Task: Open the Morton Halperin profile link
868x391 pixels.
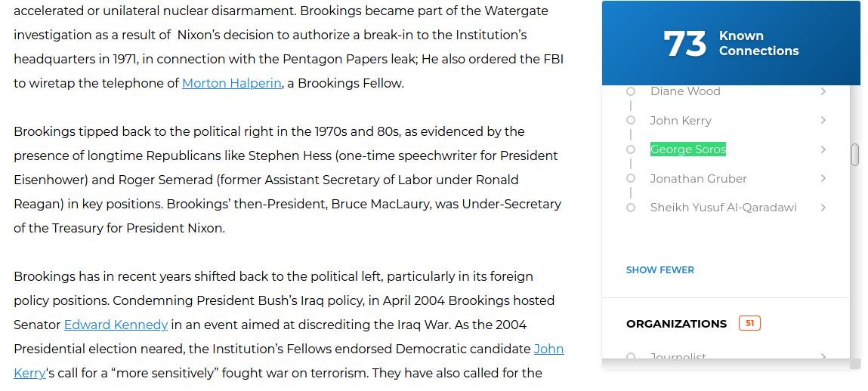Action: 231,84
